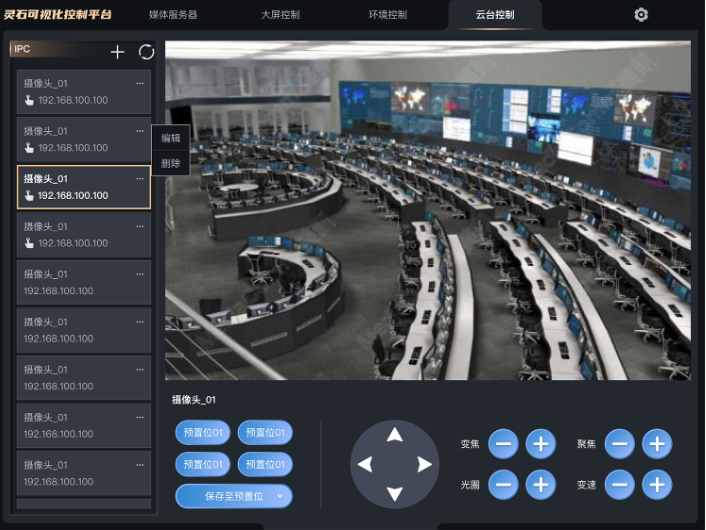706x530 pixels.
Task: Click ellipsis on the camera card beside 编辑 menu
Action: (140, 131)
